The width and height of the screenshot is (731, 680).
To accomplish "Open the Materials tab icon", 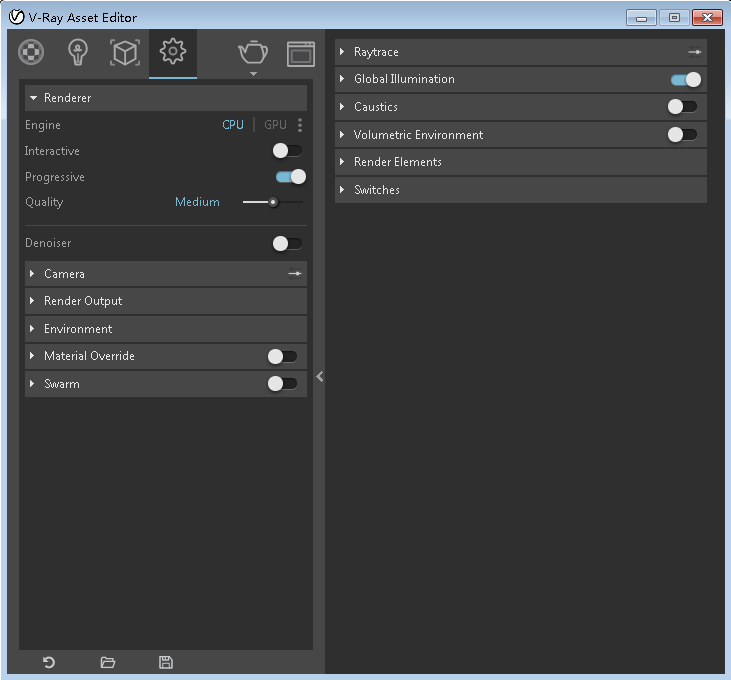I will point(31,53).
